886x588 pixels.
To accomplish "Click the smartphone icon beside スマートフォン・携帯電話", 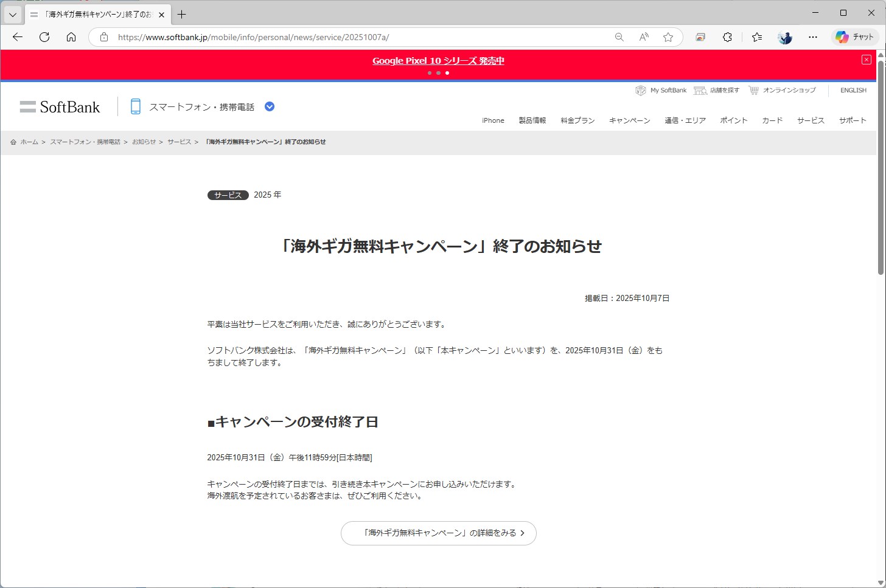I will [x=135, y=106].
